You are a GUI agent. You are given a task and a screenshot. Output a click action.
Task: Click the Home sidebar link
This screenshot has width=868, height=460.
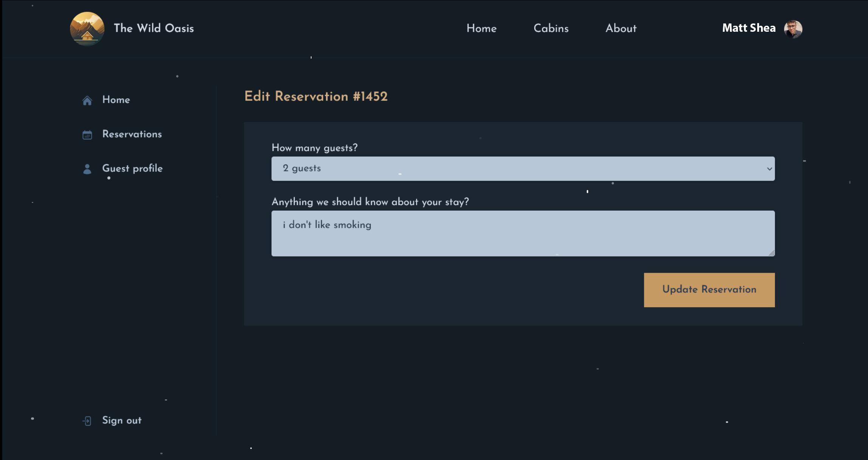116,100
